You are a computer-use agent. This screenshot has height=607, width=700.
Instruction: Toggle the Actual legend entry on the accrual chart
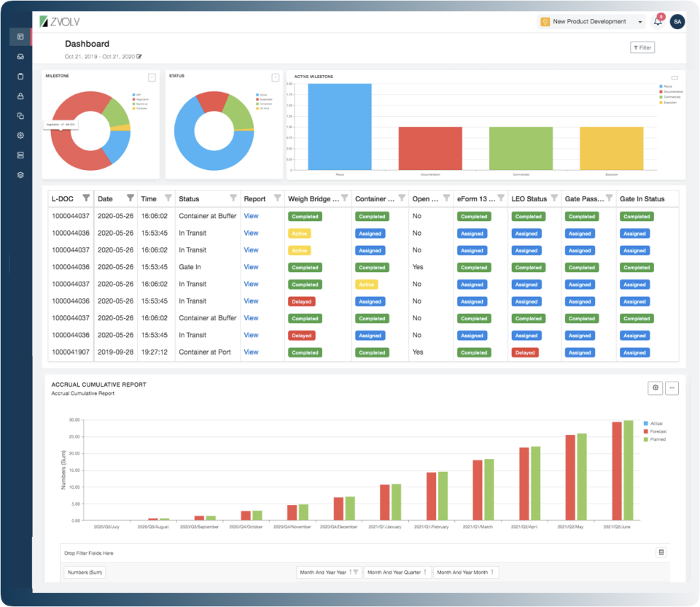[x=653, y=423]
